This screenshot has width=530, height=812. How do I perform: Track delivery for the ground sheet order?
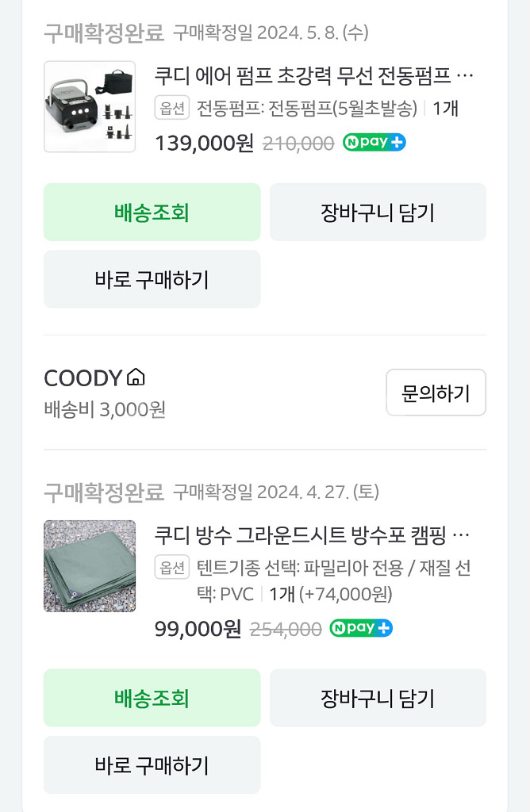[152, 698]
